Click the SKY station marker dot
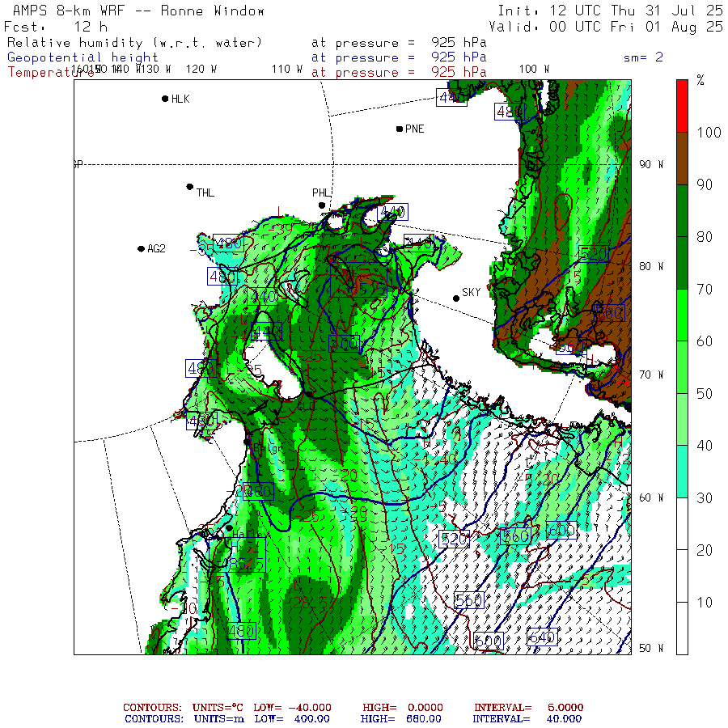 coord(456,298)
